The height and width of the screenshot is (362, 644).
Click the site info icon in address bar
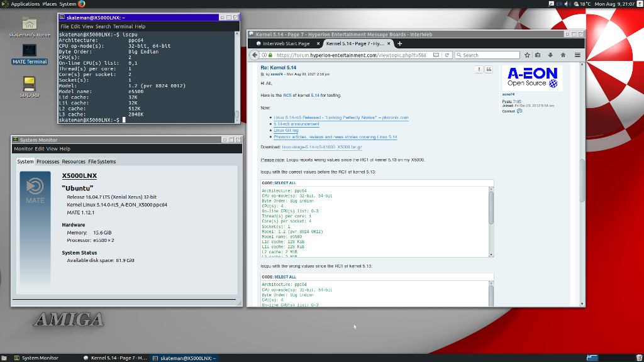click(264, 55)
